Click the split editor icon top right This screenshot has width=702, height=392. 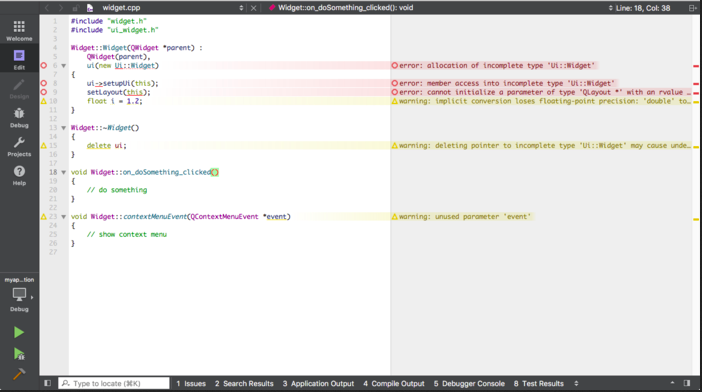[x=692, y=8]
